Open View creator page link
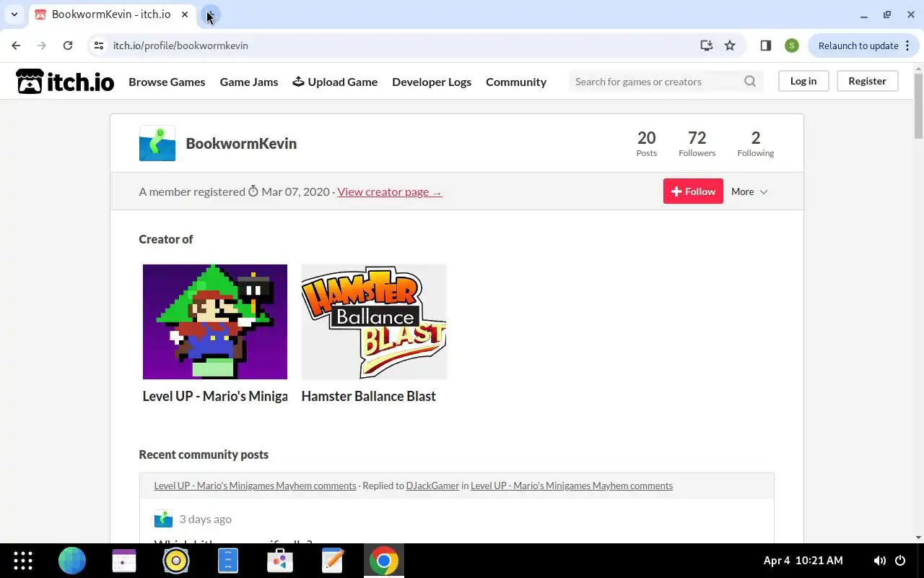Viewport: 924px width, 578px height. (390, 191)
